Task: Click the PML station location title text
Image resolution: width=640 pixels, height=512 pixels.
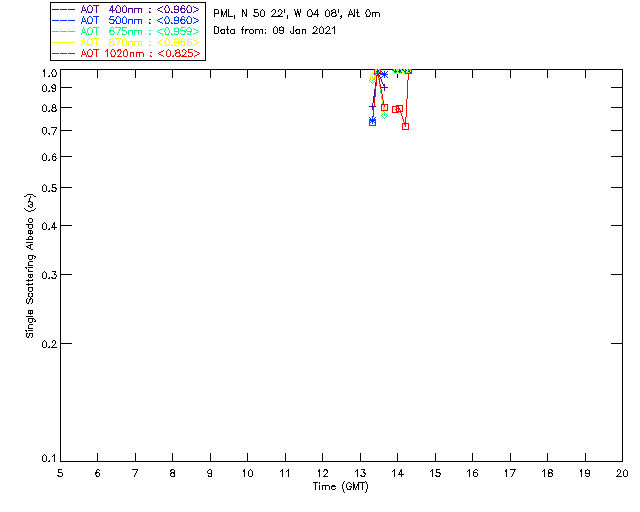Action: tap(297, 14)
